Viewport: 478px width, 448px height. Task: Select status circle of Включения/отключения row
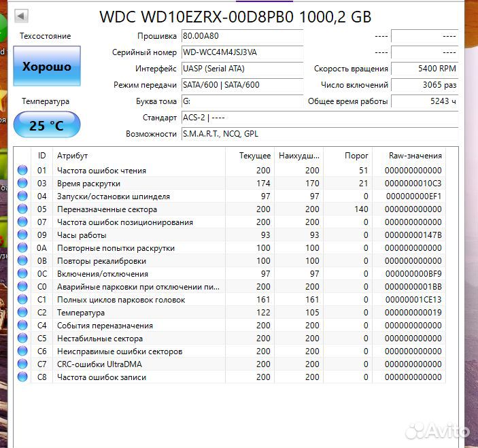click(x=22, y=273)
